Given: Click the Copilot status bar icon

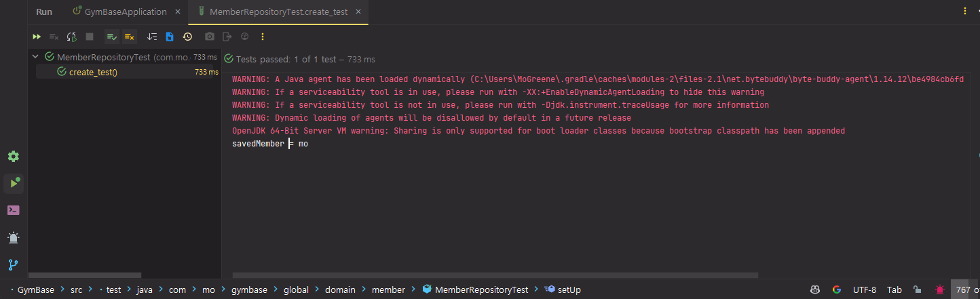Looking at the screenshot, I should (x=814, y=290).
